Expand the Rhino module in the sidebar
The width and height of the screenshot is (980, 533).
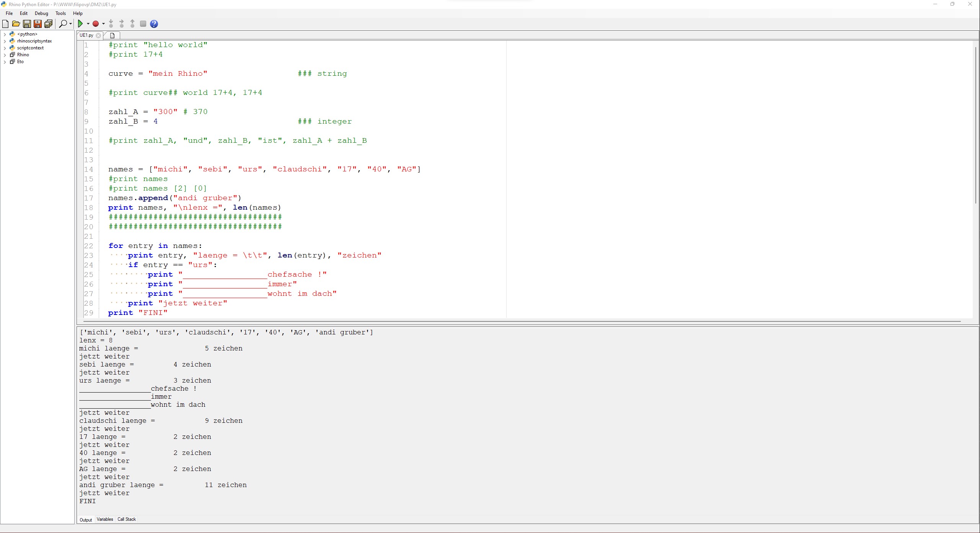tap(5, 55)
